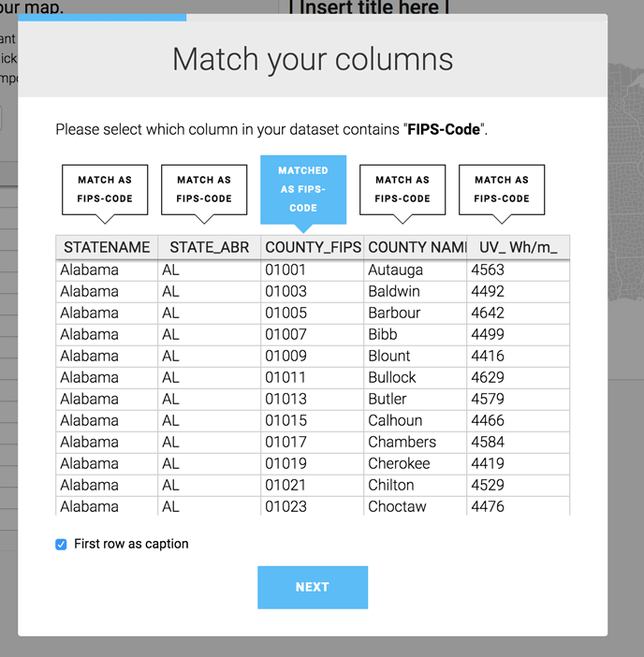Toggle First row as caption checkbox

(61, 545)
